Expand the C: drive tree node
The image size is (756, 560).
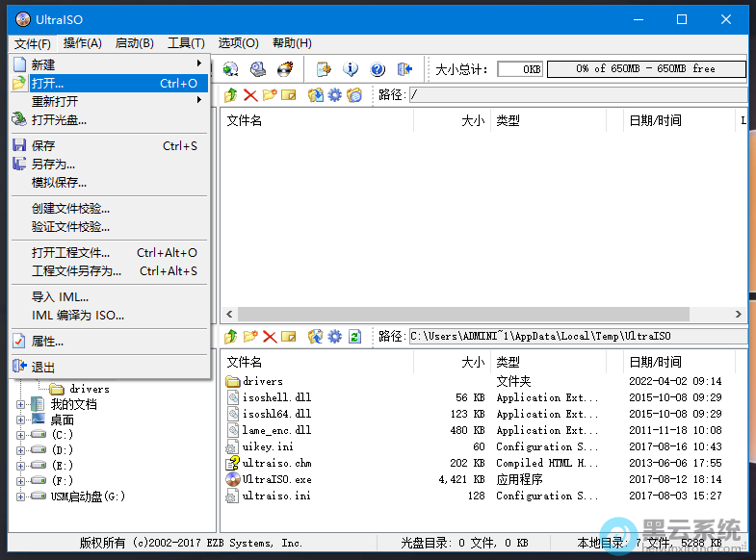[21, 435]
